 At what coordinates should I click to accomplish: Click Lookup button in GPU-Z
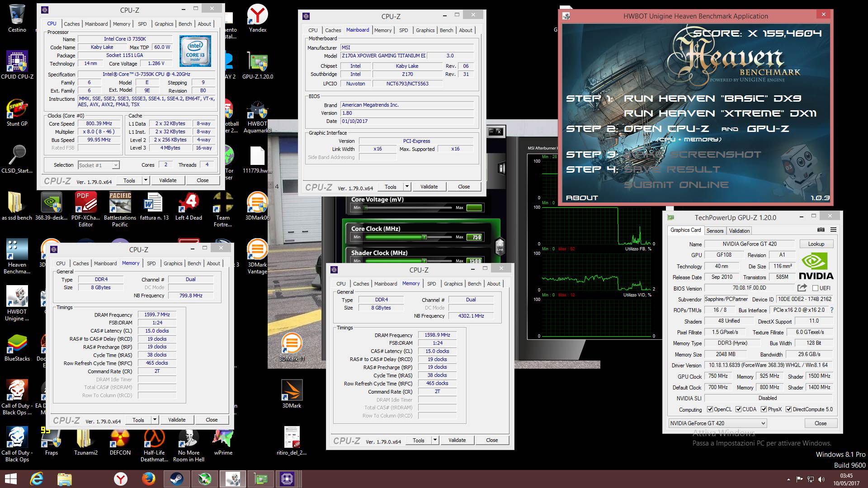pos(816,244)
